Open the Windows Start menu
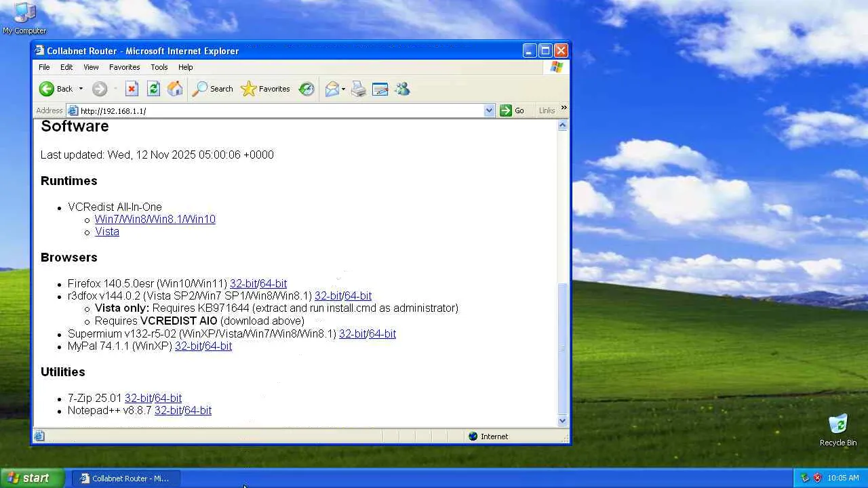This screenshot has width=868, height=488. [x=32, y=478]
